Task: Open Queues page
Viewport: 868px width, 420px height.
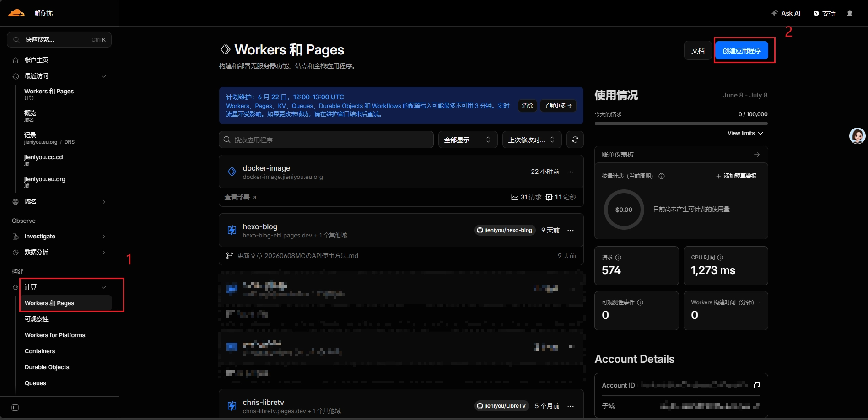Action: [x=35, y=383]
